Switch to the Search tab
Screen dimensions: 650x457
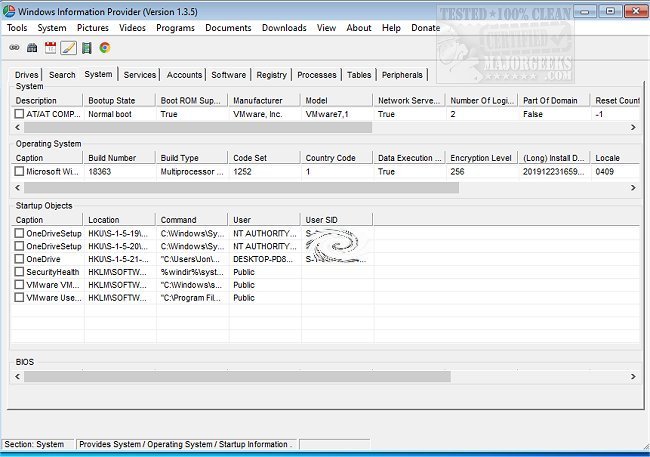(62, 75)
